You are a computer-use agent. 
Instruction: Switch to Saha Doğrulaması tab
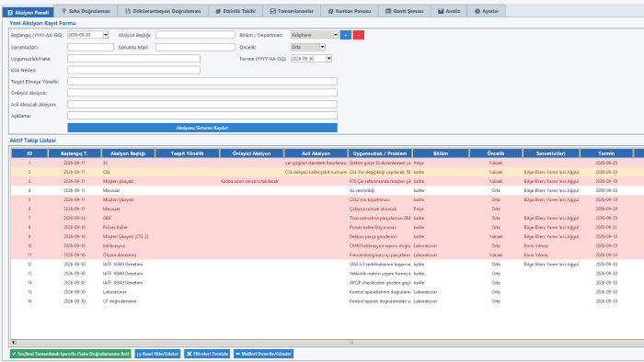click(86, 11)
